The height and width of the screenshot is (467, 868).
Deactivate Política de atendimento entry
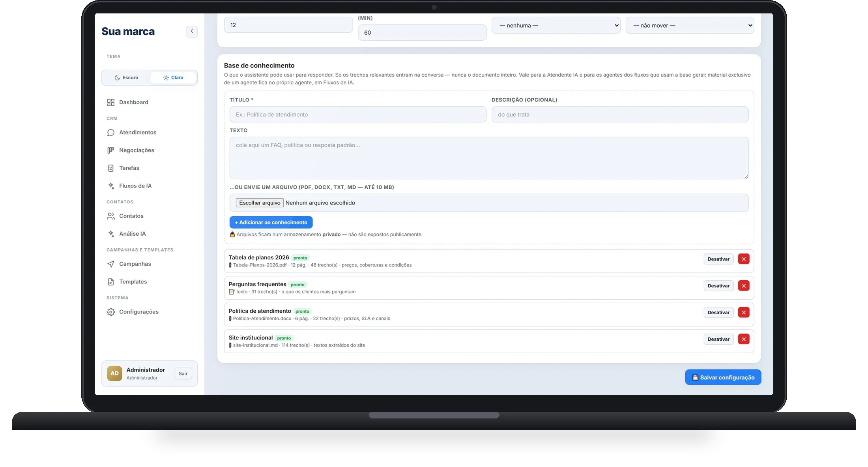[718, 312]
